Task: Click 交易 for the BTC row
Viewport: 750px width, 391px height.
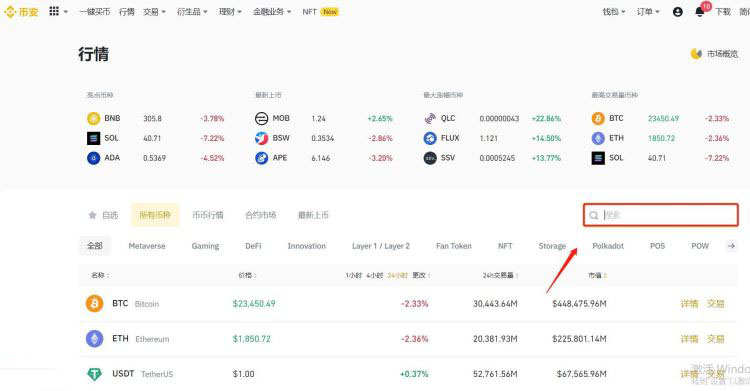Action: pos(716,303)
